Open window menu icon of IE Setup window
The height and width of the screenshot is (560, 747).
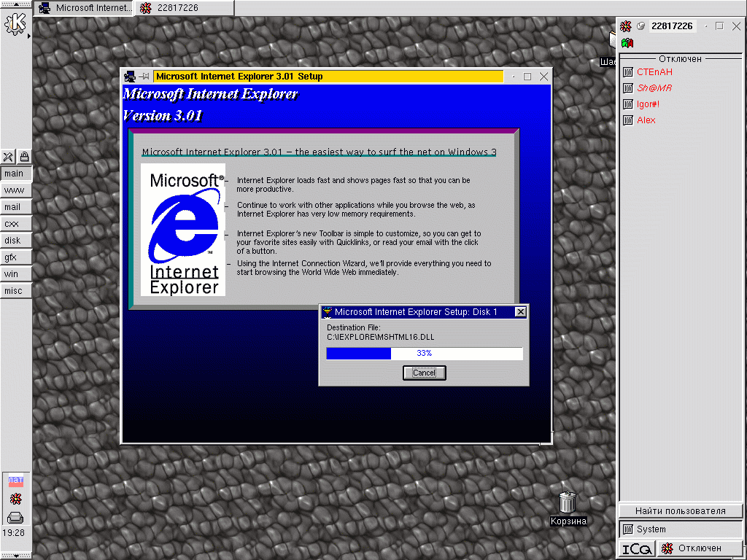(x=130, y=76)
